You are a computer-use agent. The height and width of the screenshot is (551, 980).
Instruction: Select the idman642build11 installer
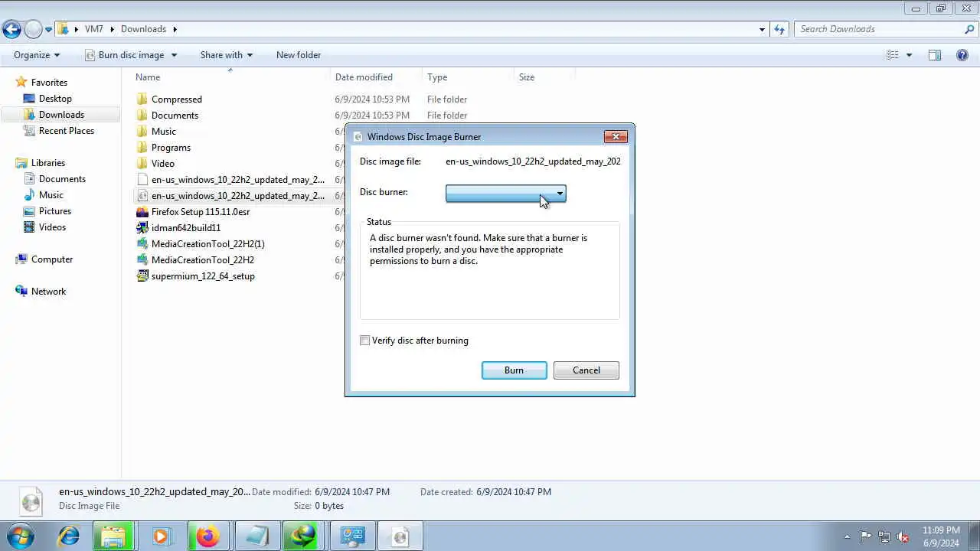click(186, 228)
